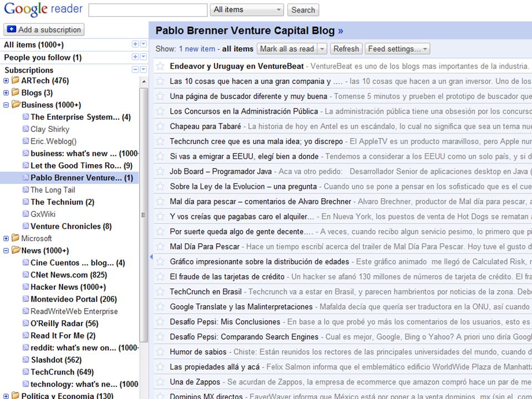This screenshot has height=399, width=532.
Task: Click the star icon beside 'Google Translate y las Malinterpretaciones'
Action: [x=160, y=306]
